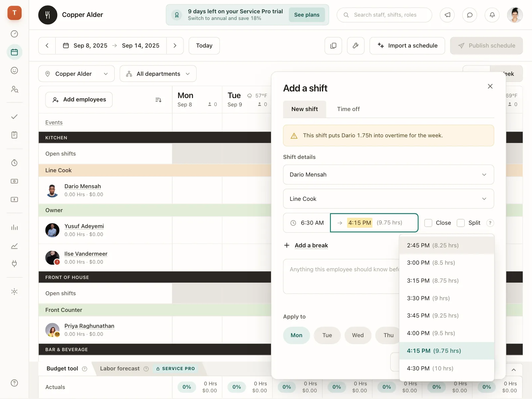Close the Add a shift dialog
Image resolution: width=532 pixels, height=399 pixels.
point(490,86)
